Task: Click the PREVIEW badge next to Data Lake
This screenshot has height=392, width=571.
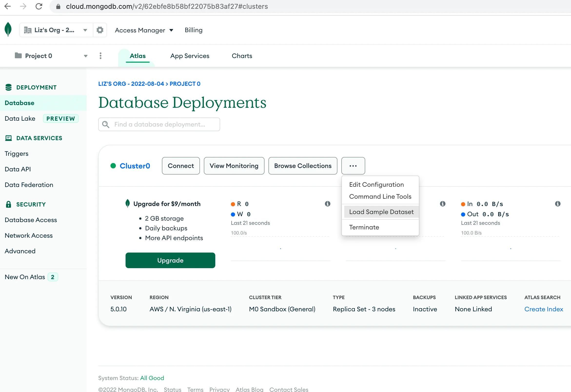Action: pos(61,119)
